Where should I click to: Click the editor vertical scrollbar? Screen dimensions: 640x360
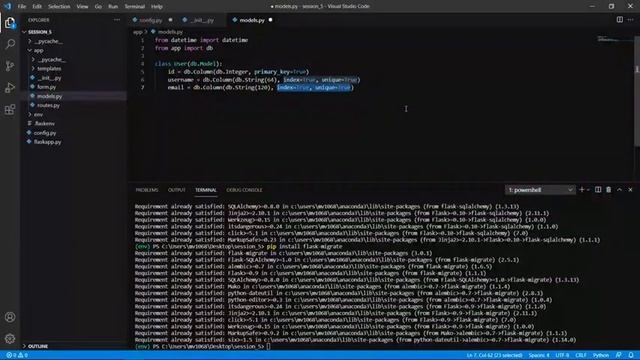637,90
